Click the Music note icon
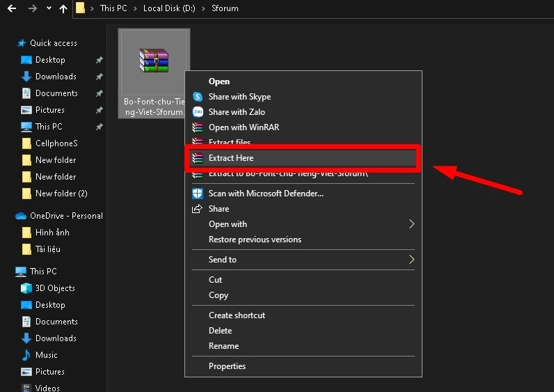 click(26, 355)
